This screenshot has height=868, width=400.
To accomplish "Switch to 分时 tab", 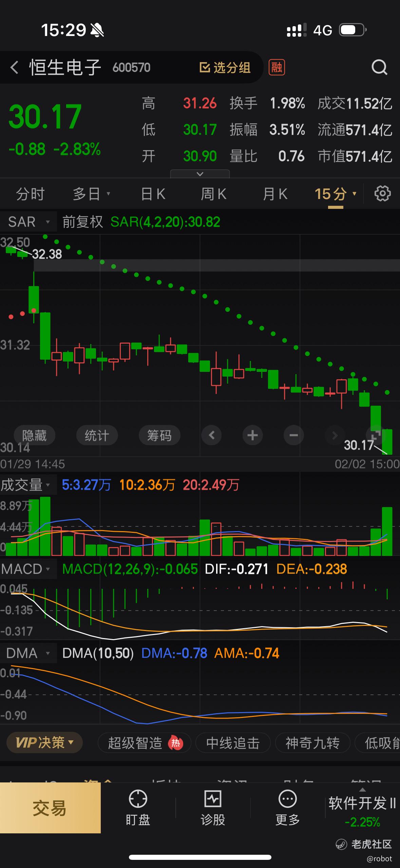I will [x=31, y=194].
